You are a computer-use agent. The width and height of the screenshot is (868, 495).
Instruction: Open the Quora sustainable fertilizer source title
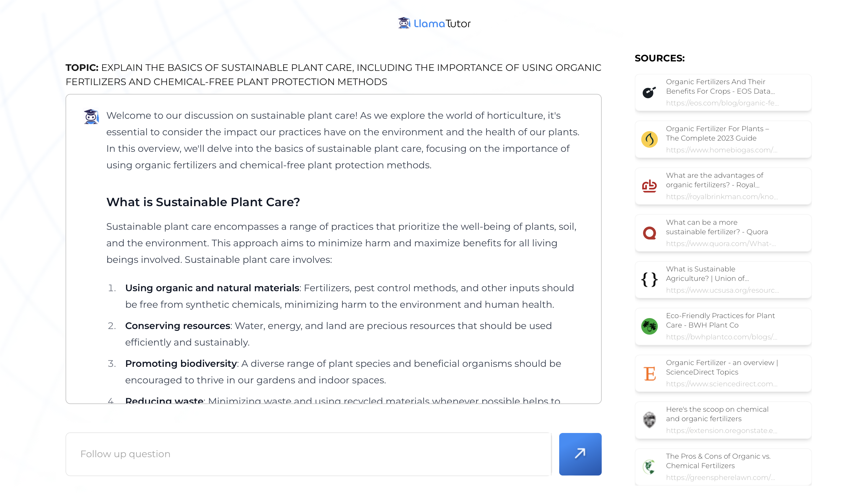click(717, 227)
